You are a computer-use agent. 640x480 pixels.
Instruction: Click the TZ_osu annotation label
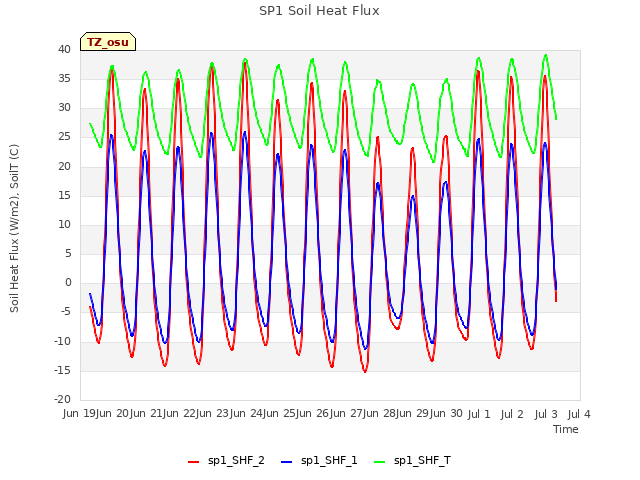pos(108,42)
